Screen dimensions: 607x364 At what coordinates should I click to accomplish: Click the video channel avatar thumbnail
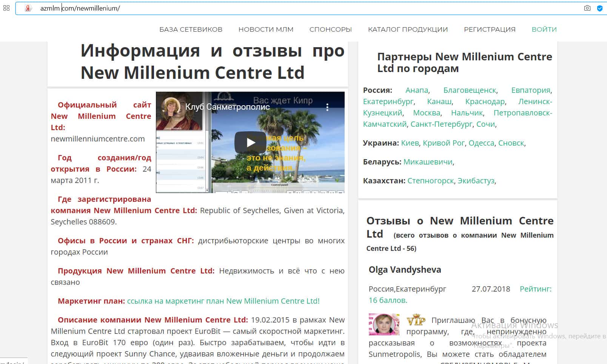click(171, 107)
